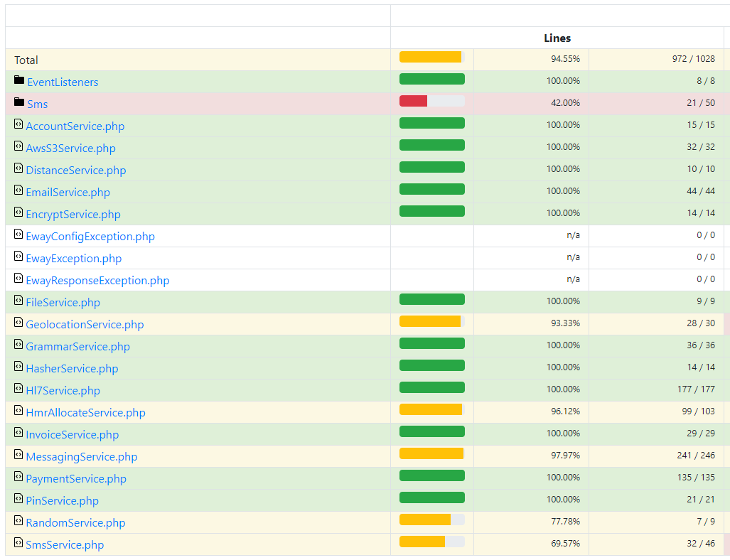Click the file icon beside AccountService.php
730x560 pixels.
pyautogui.click(x=18, y=124)
